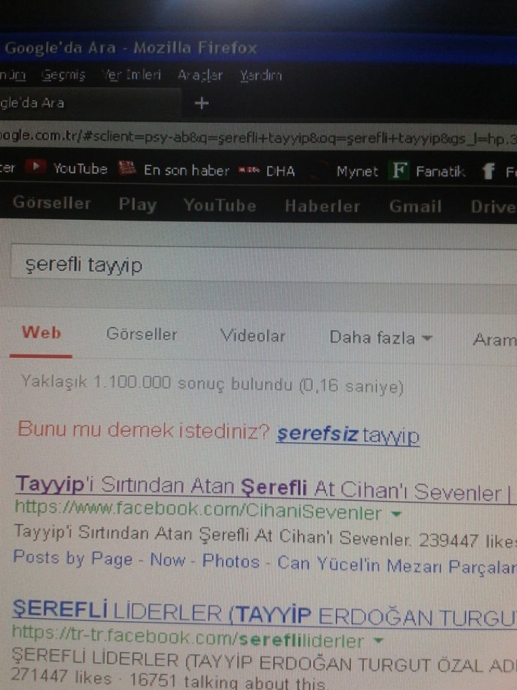The image size is (517, 690).
Task: Click the '271447 likes' text
Action: [x=61, y=676]
